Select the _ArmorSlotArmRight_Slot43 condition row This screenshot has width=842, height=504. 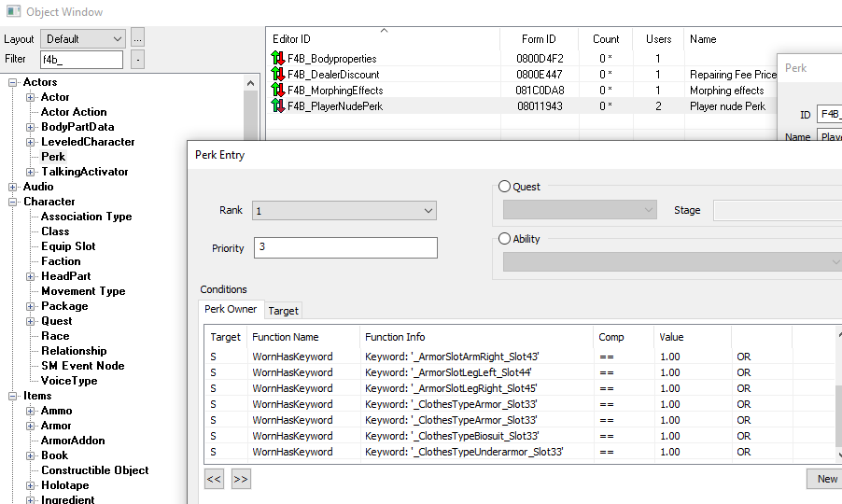coord(520,357)
